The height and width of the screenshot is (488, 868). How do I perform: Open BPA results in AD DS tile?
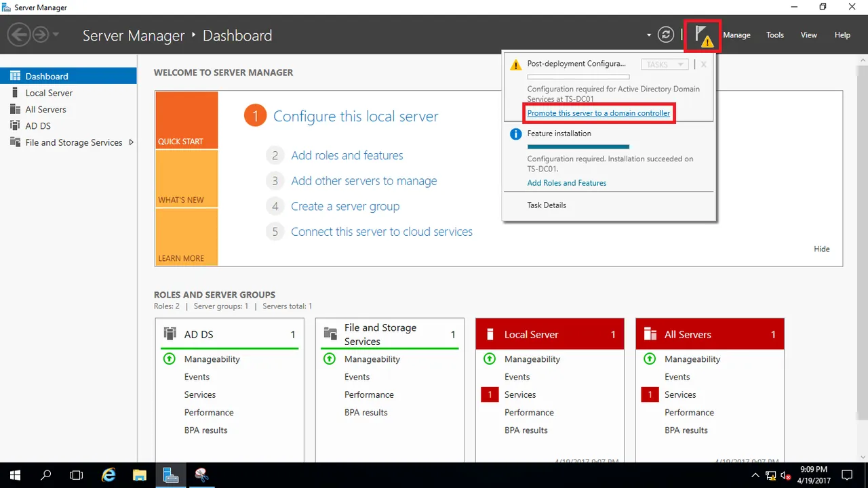[206, 430]
